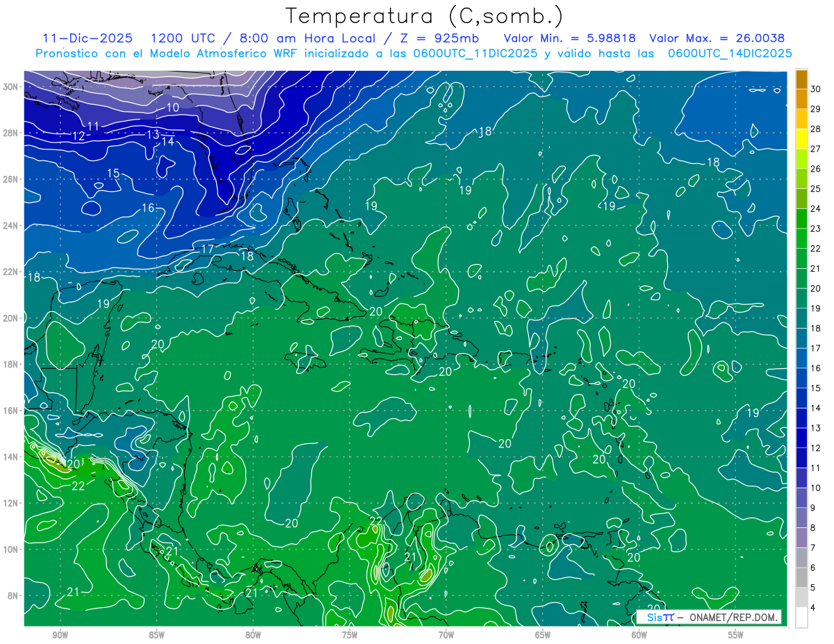Click the lime legend swatch between 25 and 26
This screenshot has height=644, width=834.
click(801, 179)
